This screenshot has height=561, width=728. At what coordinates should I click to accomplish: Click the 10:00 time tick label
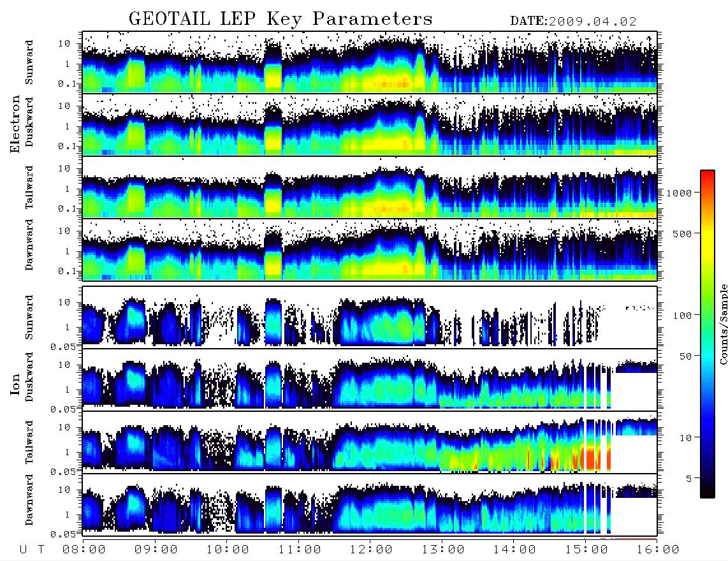(x=228, y=550)
